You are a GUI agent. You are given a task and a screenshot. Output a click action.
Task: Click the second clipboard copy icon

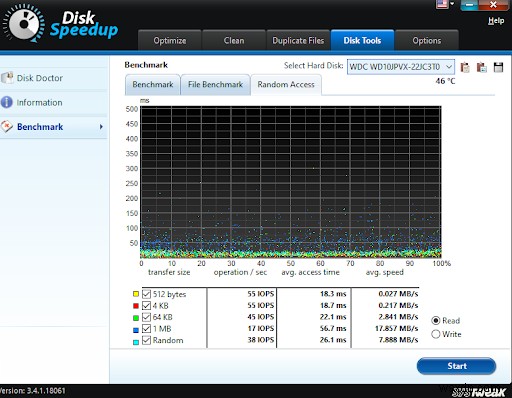tap(482, 67)
